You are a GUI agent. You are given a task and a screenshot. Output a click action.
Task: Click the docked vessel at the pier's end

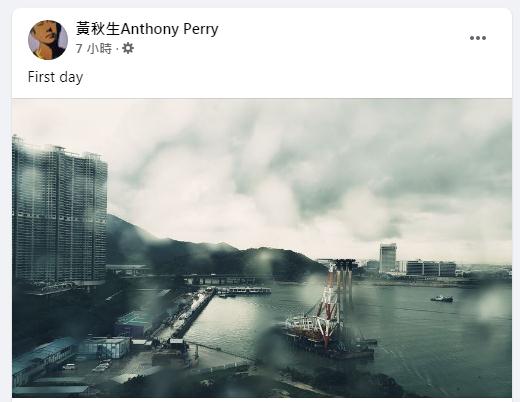(244, 291)
